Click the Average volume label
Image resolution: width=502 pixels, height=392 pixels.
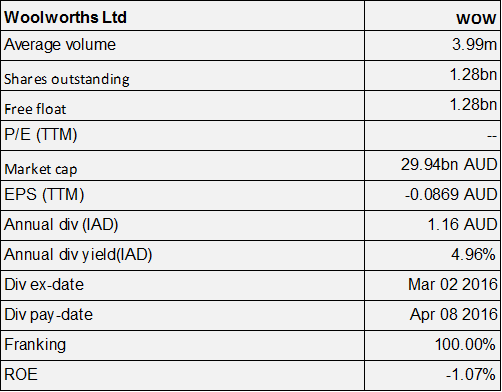pyautogui.click(x=60, y=45)
